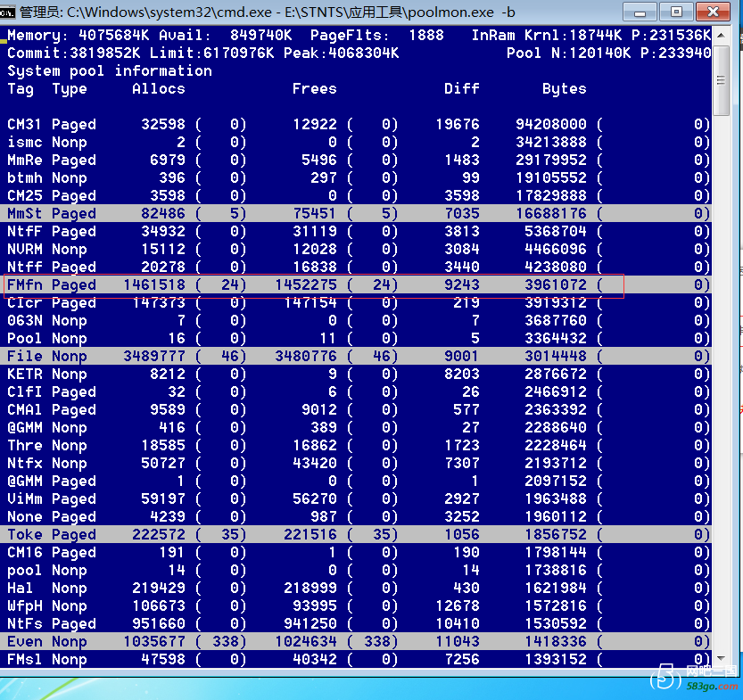Viewport: 743px width, 700px height.
Task: Select the Bytes column header
Action: click(565, 89)
